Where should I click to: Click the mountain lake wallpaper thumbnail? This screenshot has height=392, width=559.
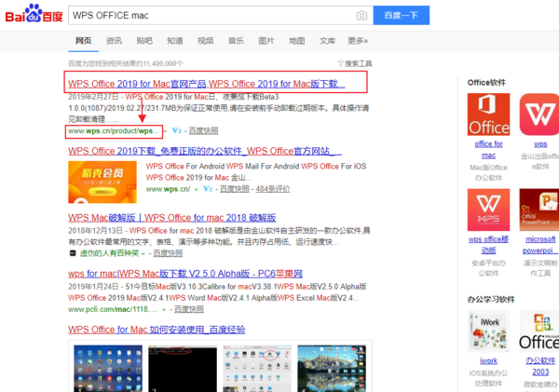[x=332, y=369]
